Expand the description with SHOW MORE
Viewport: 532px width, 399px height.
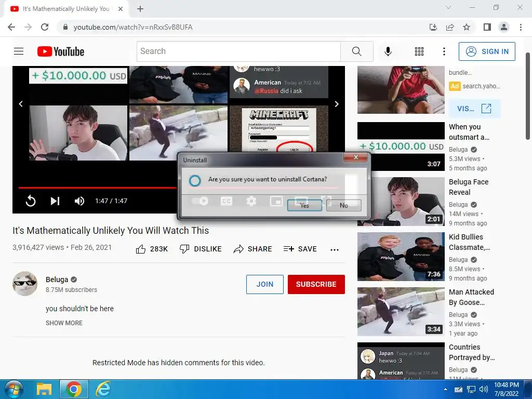click(64, 323)
